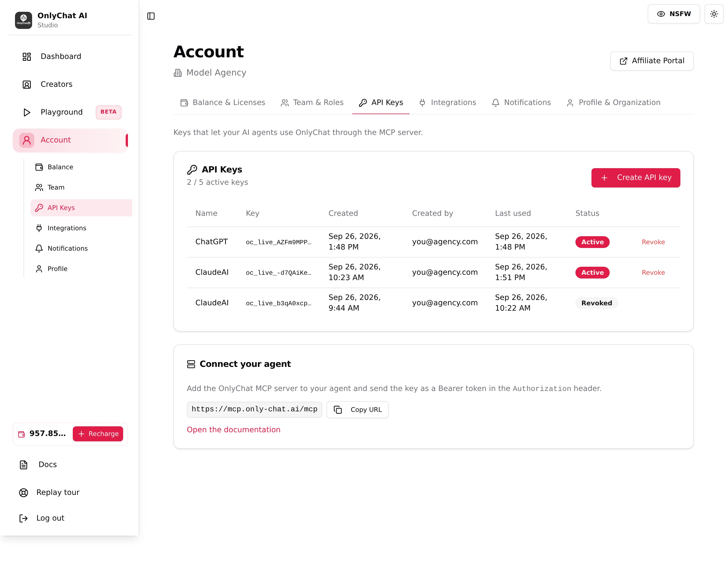Click the wallet icon beside Balance
Image resolution: width=728 pixels, height=587 pixels.
click(x=39, y=167)
